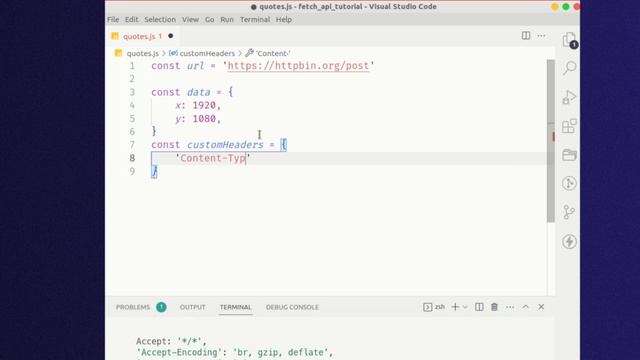
Task: Split the terminal panel
Action: (x=479, y=307)
